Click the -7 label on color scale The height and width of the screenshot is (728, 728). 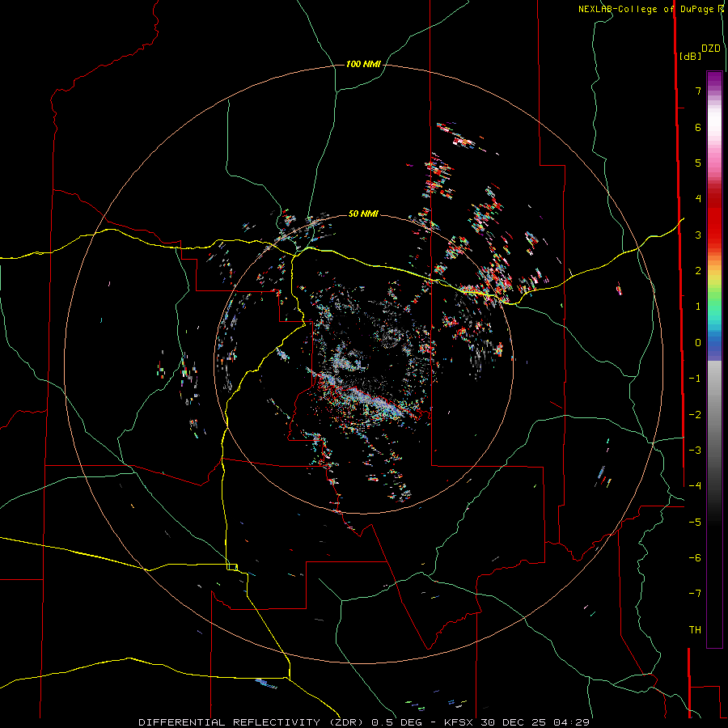tap(695, 594)
